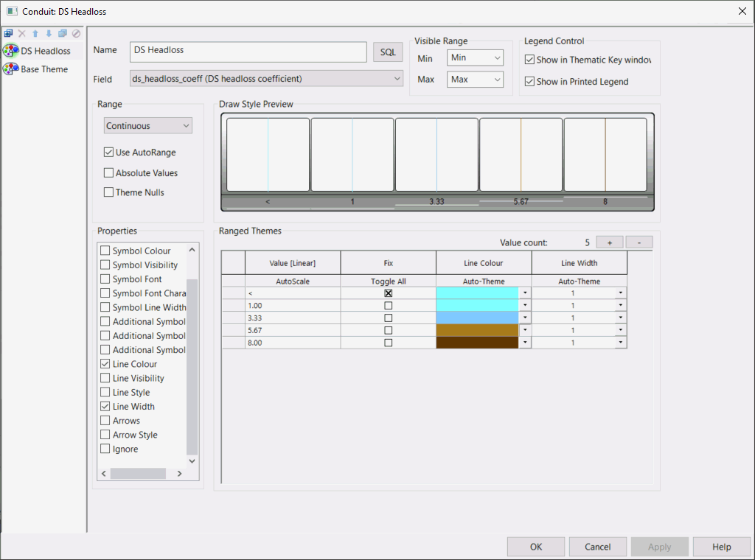The width and height of the screenshot is (755, 560).
Task: Check Fix box for value 1.00
Action: coord(388,306)
